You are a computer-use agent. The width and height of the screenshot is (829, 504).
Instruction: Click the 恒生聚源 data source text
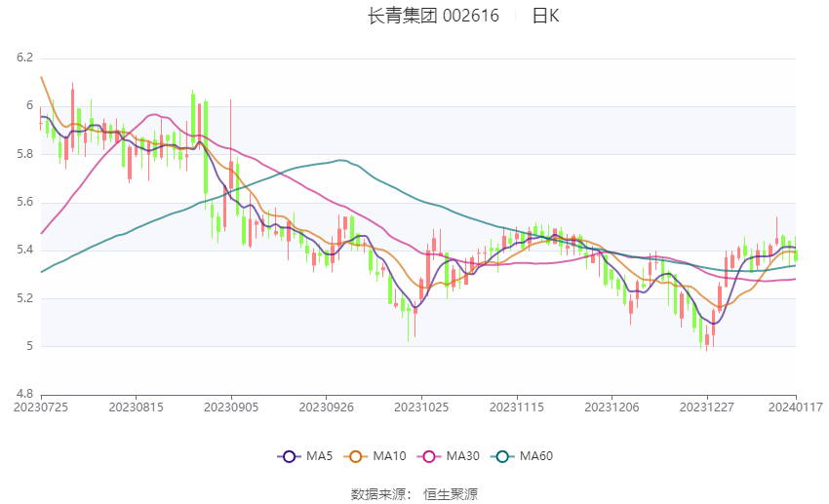[x=451, y=494]
